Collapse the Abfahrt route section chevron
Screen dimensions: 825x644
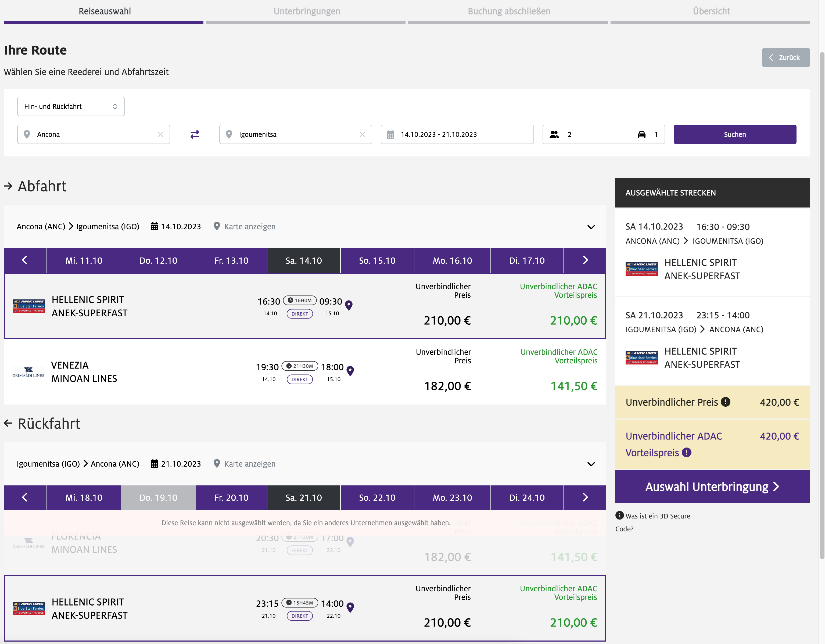tap(591, 227)
